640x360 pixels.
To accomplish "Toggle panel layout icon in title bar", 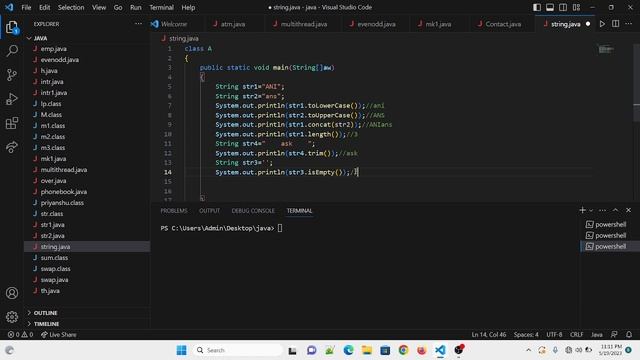I will (x=550, y=7).
